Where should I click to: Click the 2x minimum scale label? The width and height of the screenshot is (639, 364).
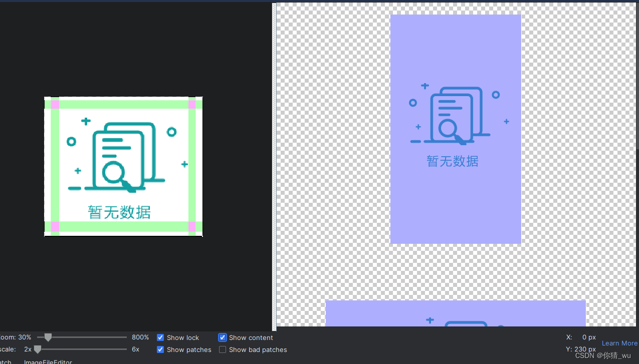[28, 349]
